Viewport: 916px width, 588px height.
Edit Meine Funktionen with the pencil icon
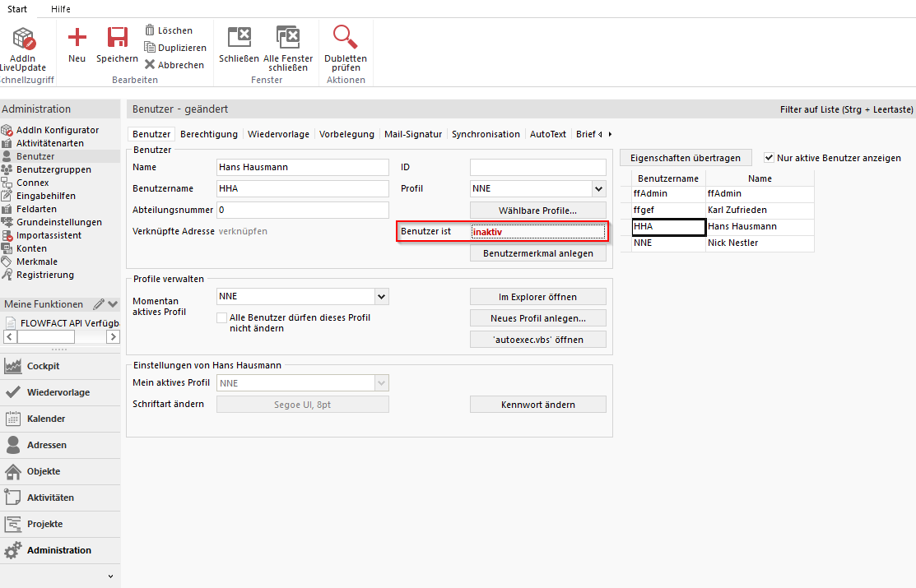pyautogui.click(x=99, y=304)
